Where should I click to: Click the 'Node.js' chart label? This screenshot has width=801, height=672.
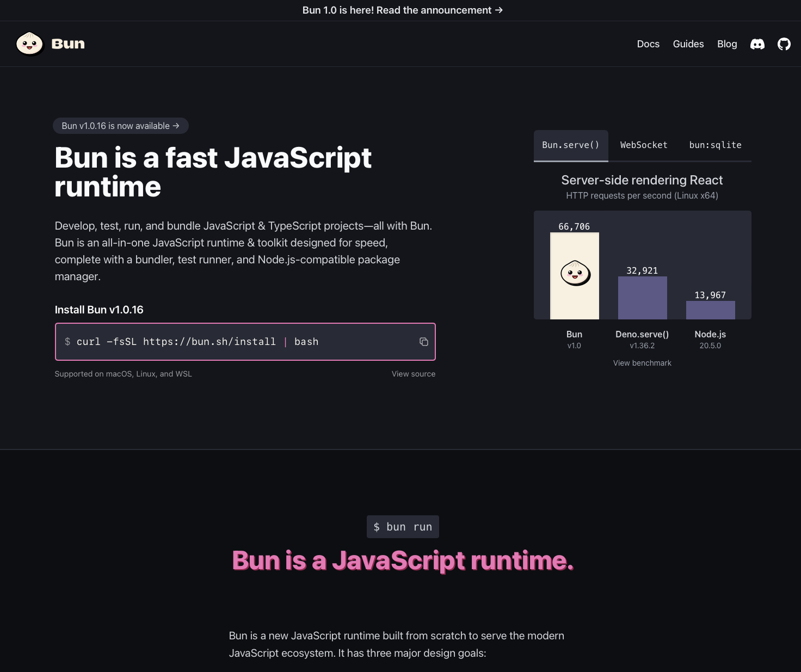tap(710, 334)
